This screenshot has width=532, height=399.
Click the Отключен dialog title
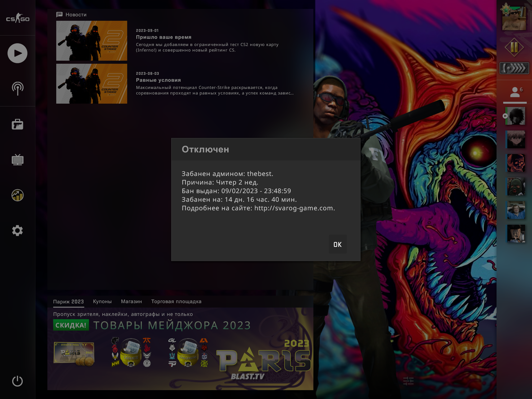(205, 149)
